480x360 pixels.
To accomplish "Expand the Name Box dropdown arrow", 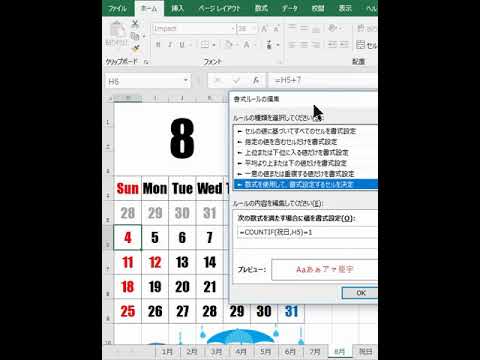I will coord(185,81).
